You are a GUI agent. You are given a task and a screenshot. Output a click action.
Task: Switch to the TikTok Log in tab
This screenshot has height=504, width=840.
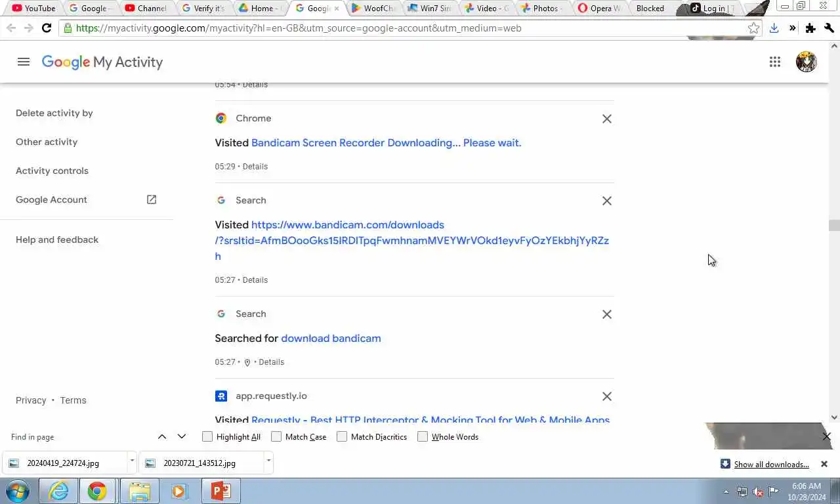(x=712, y=9)
